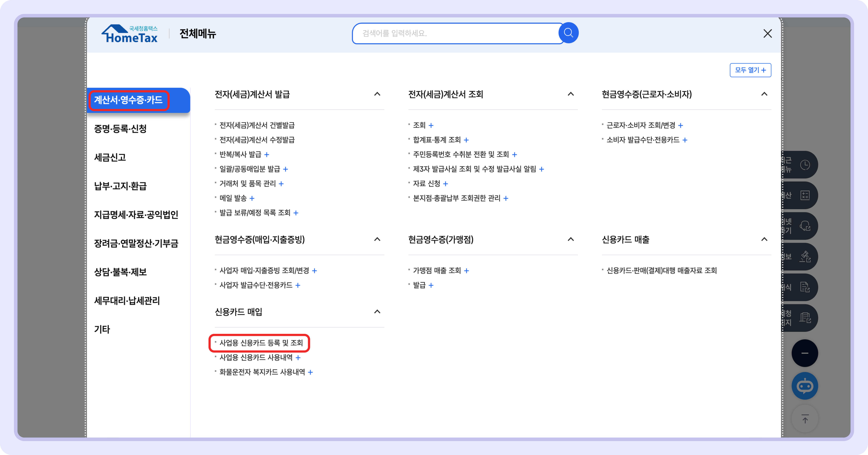The image size is (868, 455).
Task: Click the HomeTax logo
Action: 130,34
